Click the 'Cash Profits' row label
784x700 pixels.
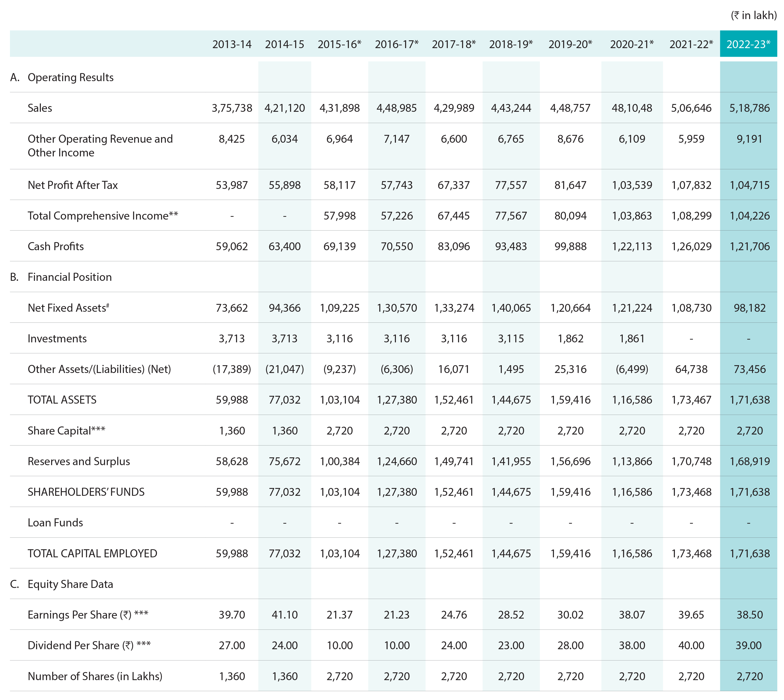coord(56,246)
